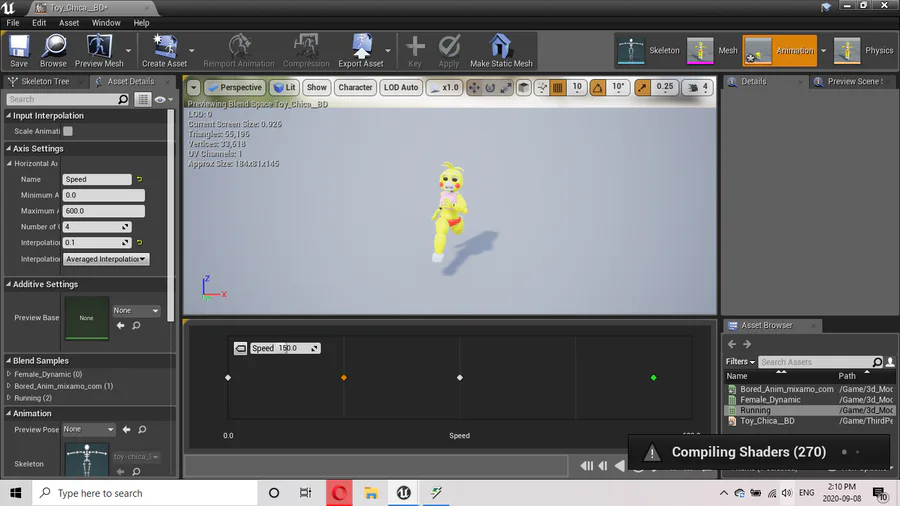Reset Interpolation time to default arrow
This screenshot has height=506, width=900.
pos(139,243)
